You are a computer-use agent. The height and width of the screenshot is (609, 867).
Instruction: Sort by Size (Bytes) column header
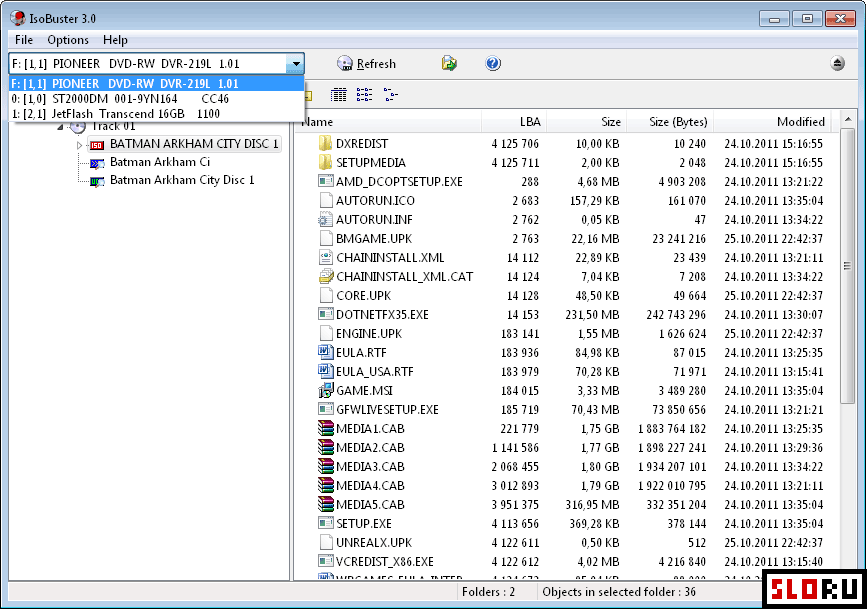[x=670, y=122]
